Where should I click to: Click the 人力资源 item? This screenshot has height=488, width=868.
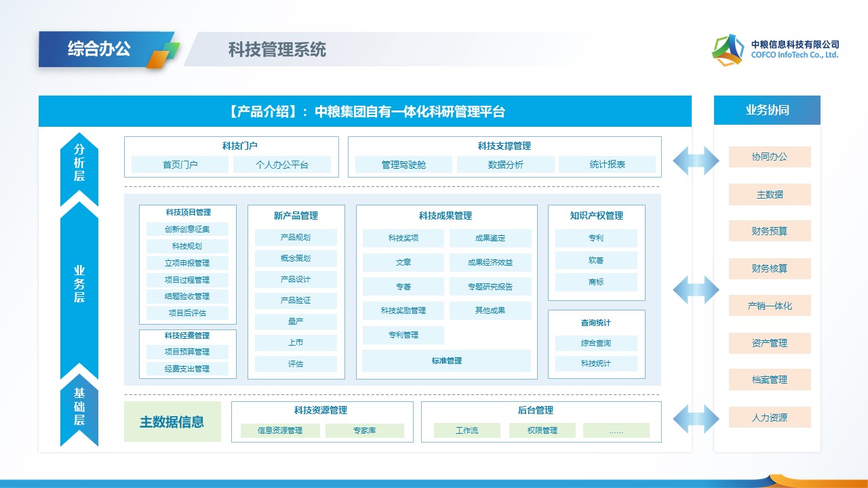pos(770,418)
